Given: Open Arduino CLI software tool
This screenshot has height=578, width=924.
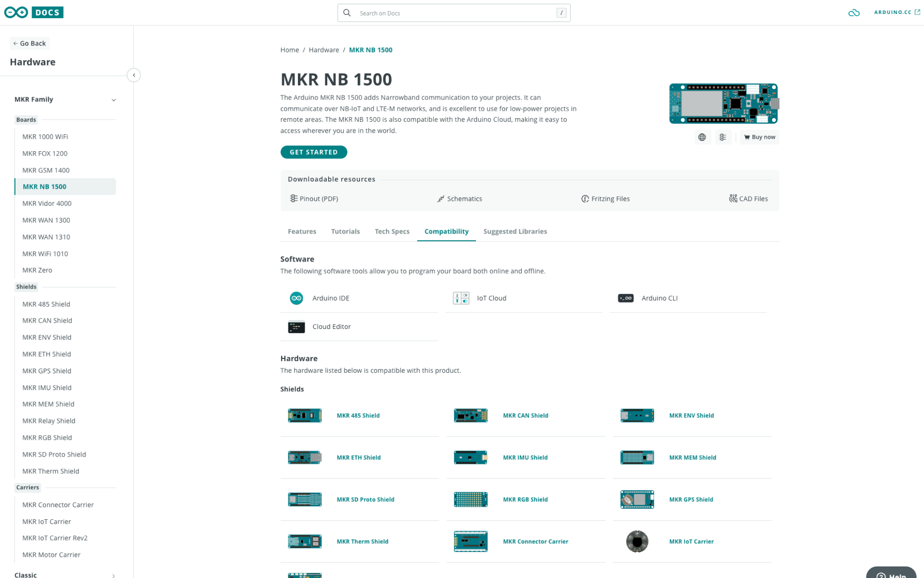Looking at the screenshot, I should tap(659, 298).
